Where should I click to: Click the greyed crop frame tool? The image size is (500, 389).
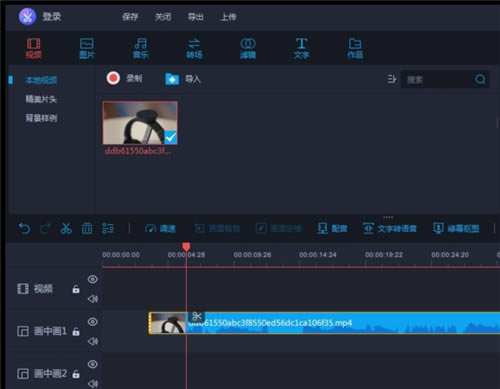pos(217,229)
